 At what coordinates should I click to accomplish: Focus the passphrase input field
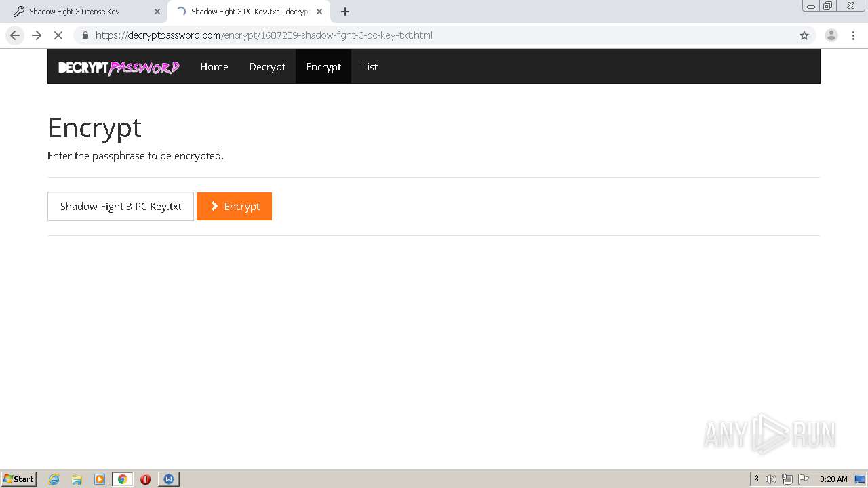click(x=121, y=207)
